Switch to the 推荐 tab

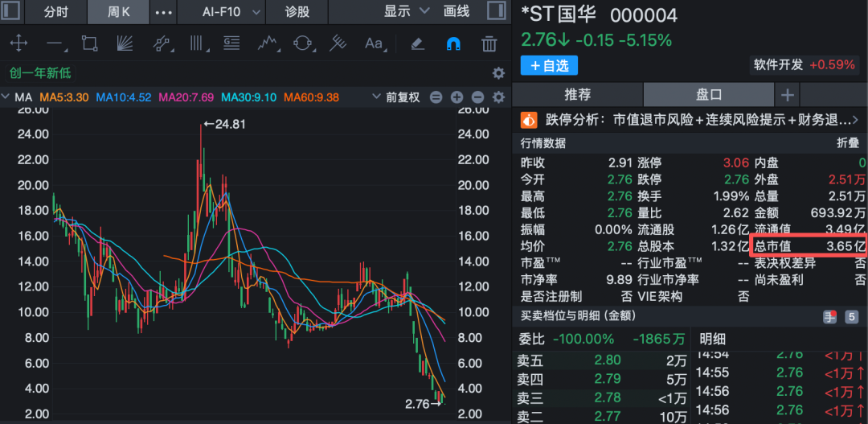pos(577,95)
